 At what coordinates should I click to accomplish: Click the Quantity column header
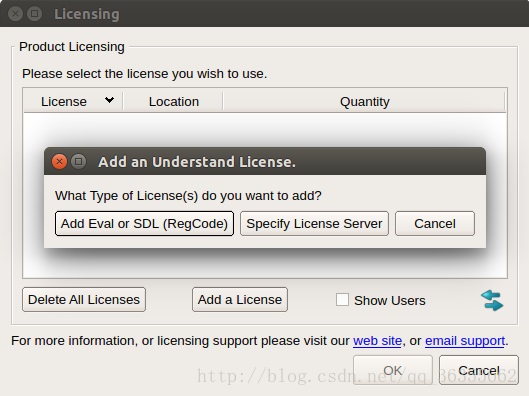point(364,102)
